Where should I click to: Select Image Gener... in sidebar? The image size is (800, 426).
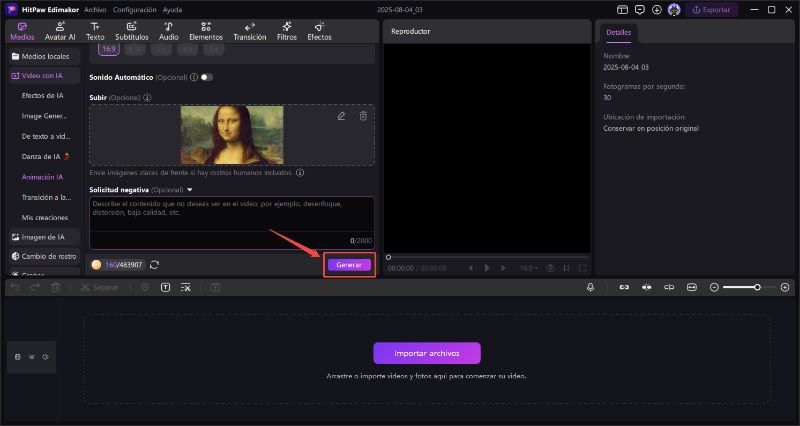(44, 116)
